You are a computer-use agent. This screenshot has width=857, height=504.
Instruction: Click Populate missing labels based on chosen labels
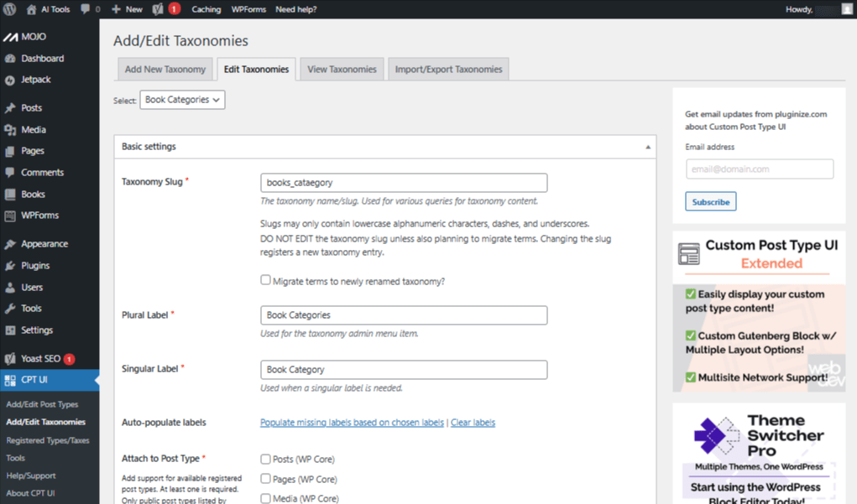click(352, 423)
